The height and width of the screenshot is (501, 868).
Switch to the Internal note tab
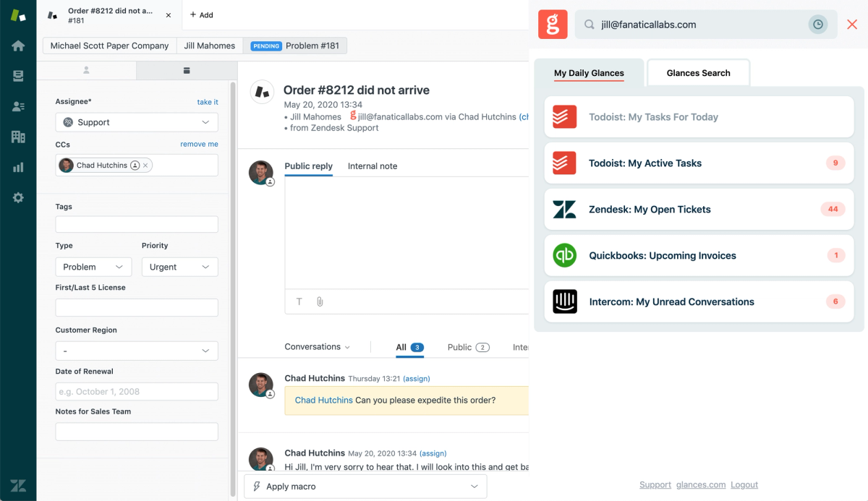click(x=373, y=166)
